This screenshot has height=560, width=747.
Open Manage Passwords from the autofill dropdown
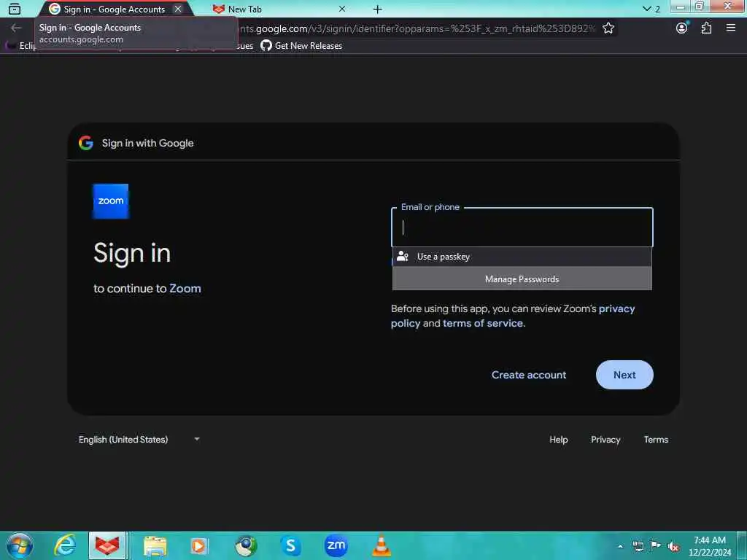click(x=522, y=279)
